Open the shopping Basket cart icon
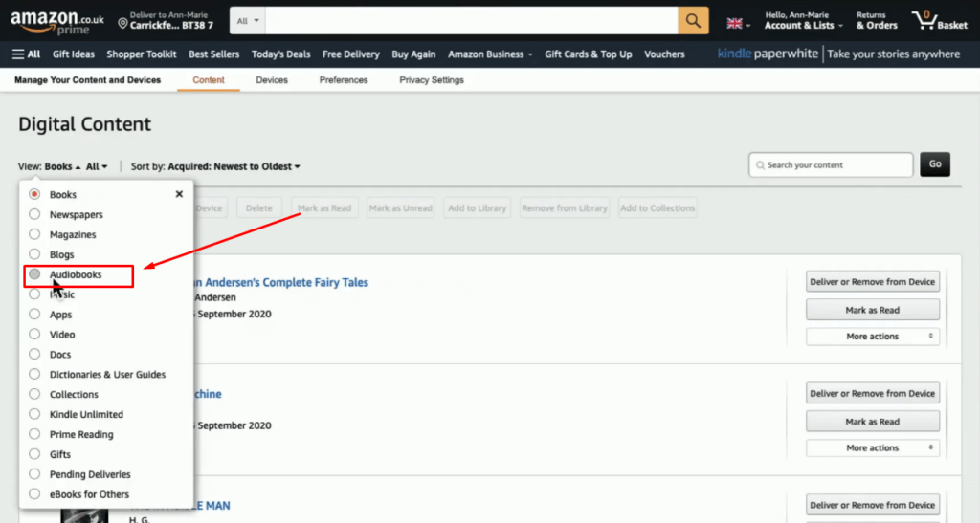980x523 pixels. point(940,21)
